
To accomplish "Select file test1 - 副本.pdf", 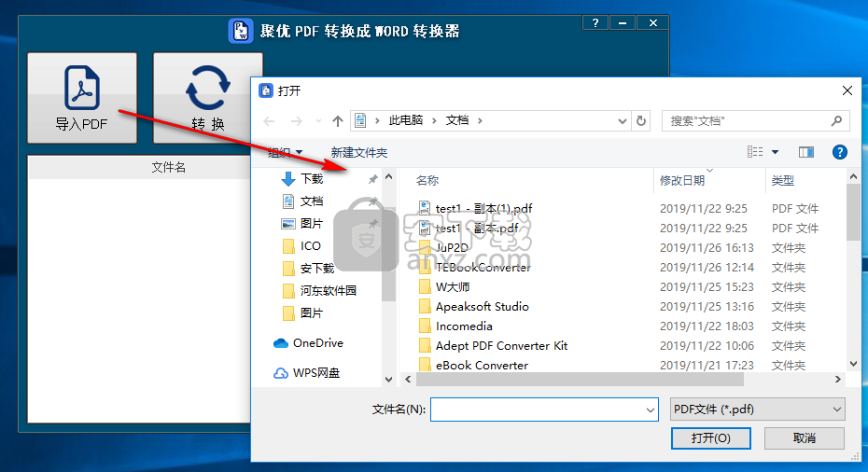I will [477, 228].
